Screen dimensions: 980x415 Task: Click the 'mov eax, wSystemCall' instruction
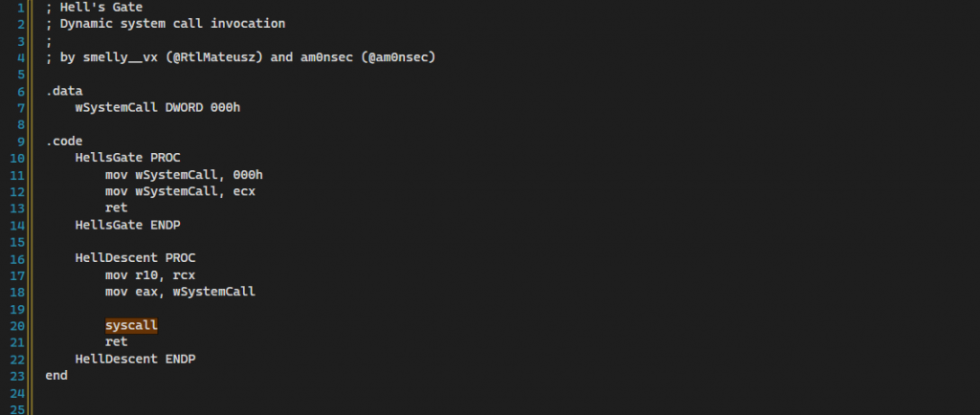coord(180,292)
